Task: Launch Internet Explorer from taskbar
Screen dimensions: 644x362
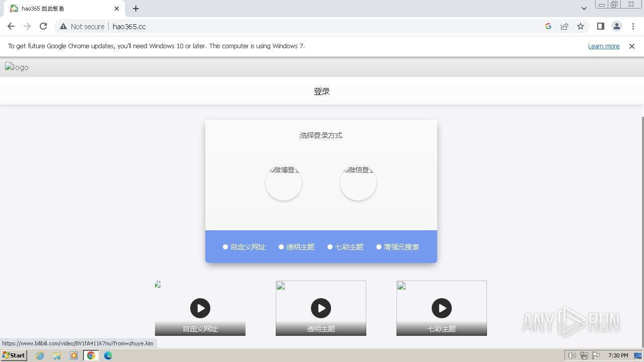Action: [40, 355]
